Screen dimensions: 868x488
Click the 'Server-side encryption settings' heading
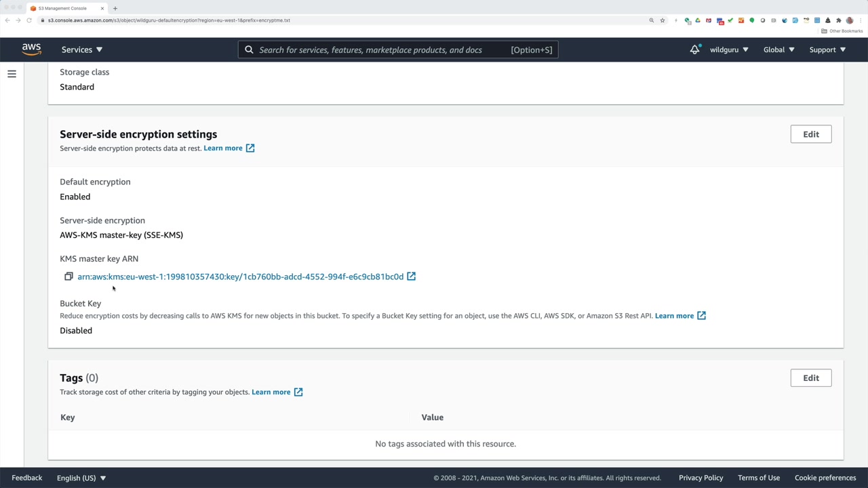tap(138, 134)
